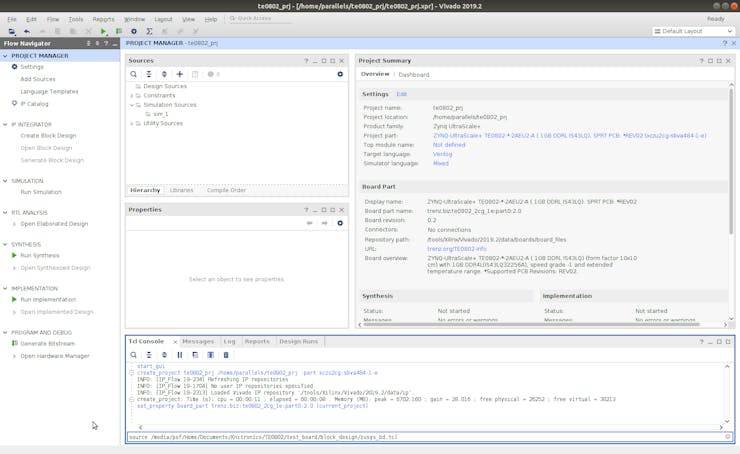Open the Default Layout dropdown
Viewport: 740px width, 454px height.
point(693,31)
